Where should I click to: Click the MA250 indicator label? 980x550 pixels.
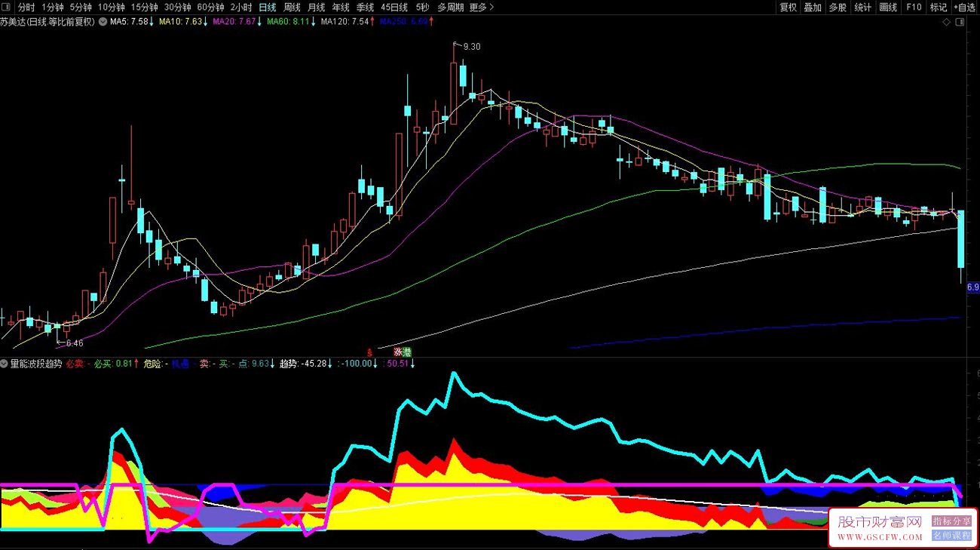[406, 22]
